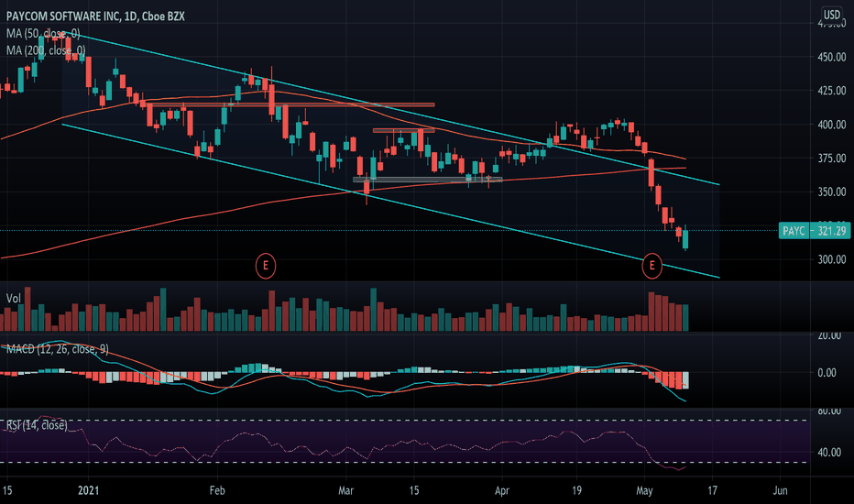Click the February earnings E marker
This screenshot has height=504, width=854.
tap(265, 266)
